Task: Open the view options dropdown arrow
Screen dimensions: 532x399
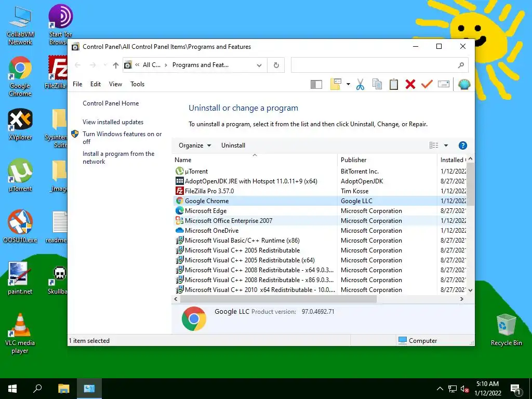Action: tap(446, 145)
